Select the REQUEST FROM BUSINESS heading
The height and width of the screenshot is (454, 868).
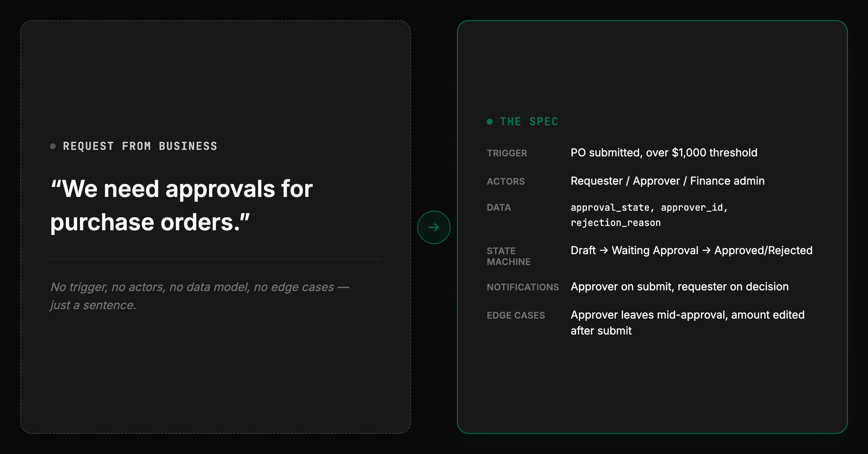(x=140, y=146)
